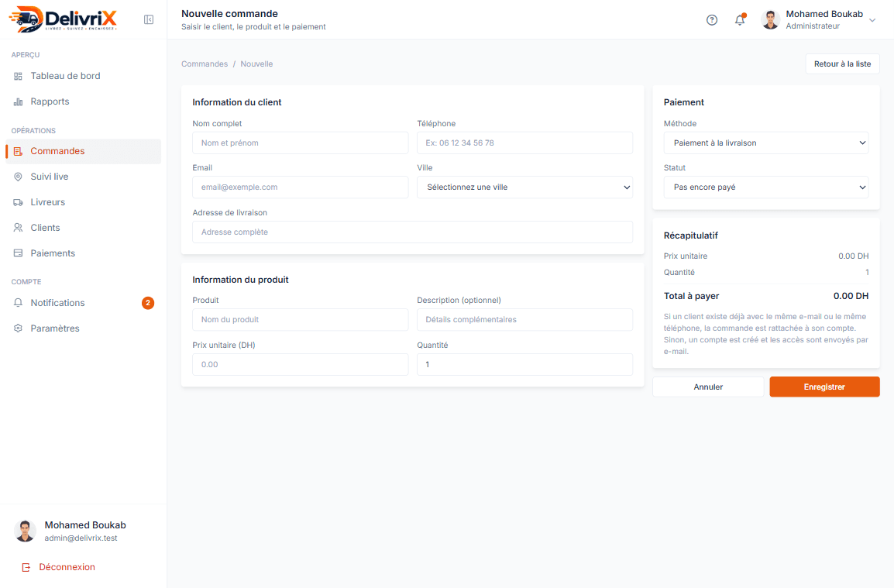Click the Déconnexion logout icon
The width and height of the screenshot is (894, 588).
click(x=26, y=567)
